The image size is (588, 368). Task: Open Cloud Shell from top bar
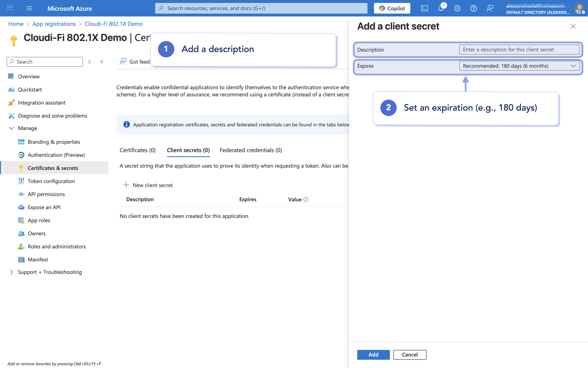(425, 8)
